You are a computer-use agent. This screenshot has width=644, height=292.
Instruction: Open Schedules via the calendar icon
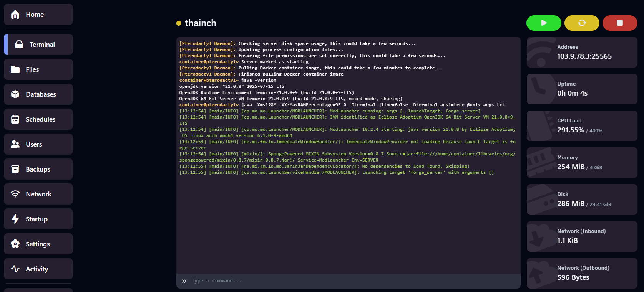(15, 119)
